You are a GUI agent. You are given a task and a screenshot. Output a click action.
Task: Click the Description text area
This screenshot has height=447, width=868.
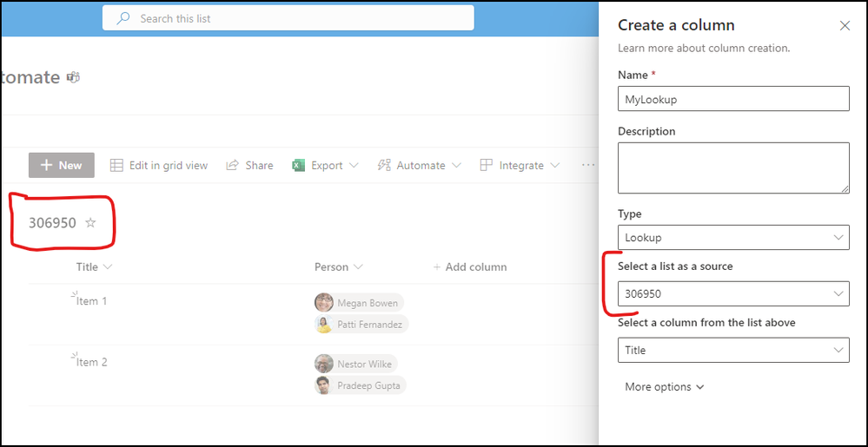733,168
